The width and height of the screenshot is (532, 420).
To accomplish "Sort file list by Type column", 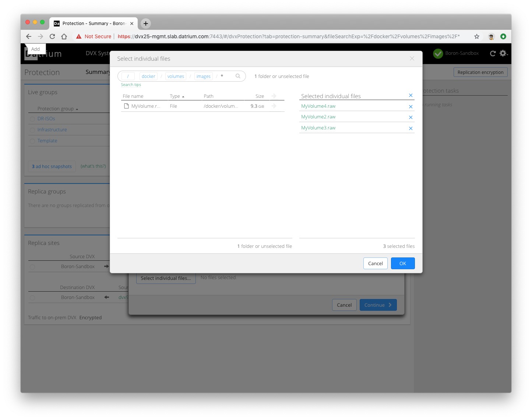I will (177, 96).
